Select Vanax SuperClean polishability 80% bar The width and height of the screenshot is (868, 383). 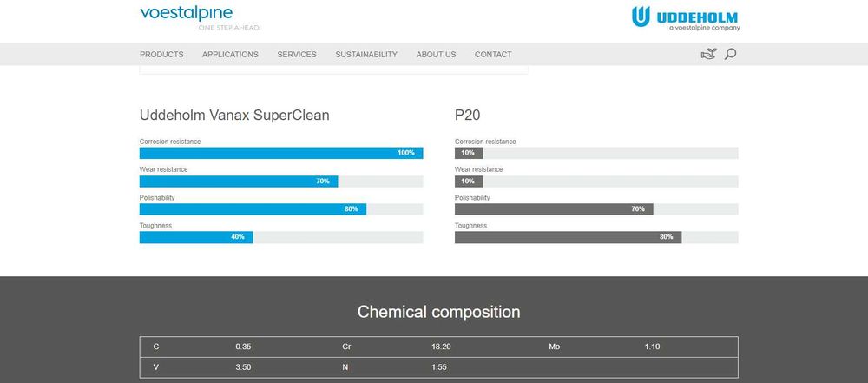click(253, 209)
